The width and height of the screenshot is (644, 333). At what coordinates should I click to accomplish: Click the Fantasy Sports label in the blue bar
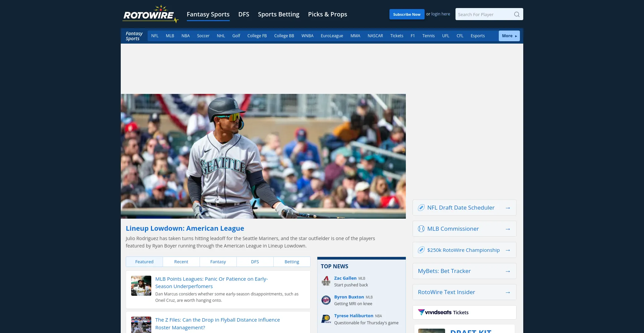134,36
